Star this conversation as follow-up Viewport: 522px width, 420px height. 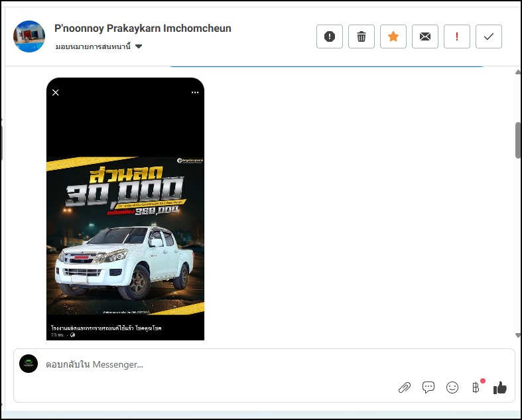(393, 36)
